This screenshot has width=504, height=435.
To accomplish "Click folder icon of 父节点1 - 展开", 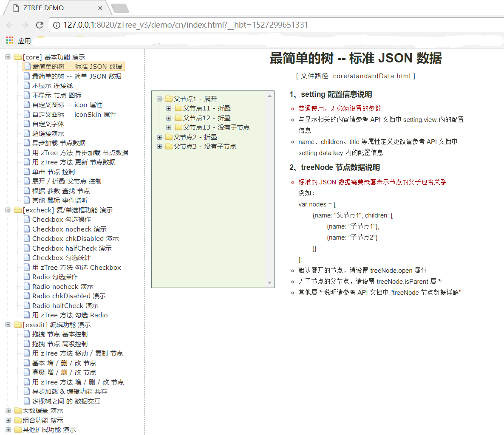I will [169, 99].
